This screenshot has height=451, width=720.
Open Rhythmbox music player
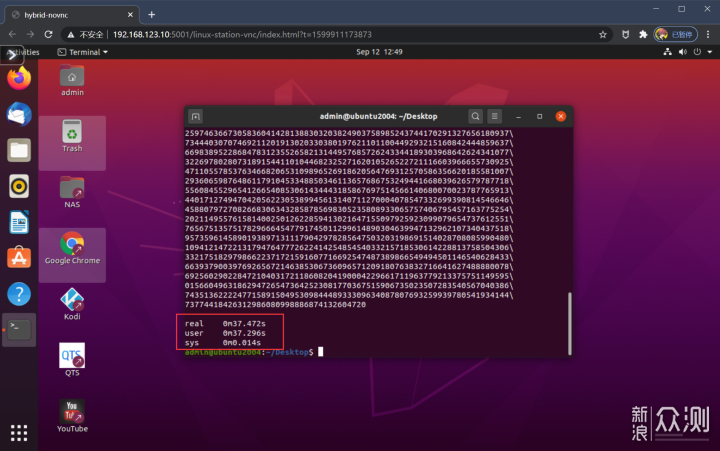point(19,186)
